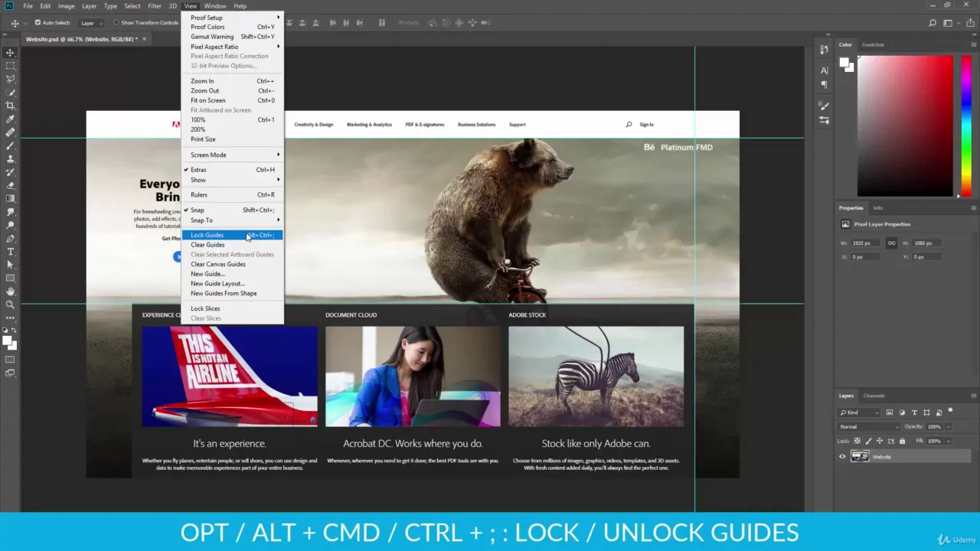The width and height of the screenshot is (980, 551).
Task: Click the foreground color swatch in toolbar
Action: tap(8, 341)
